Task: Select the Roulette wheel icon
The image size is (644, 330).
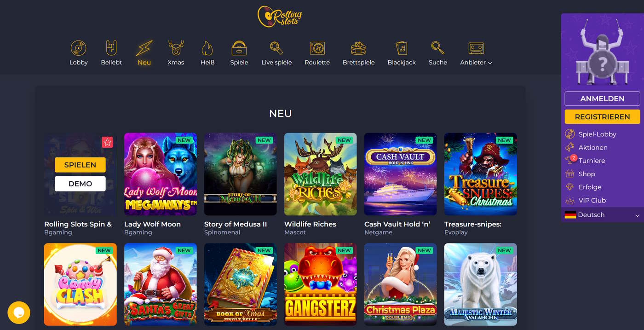Action: [x=317, y=48]
